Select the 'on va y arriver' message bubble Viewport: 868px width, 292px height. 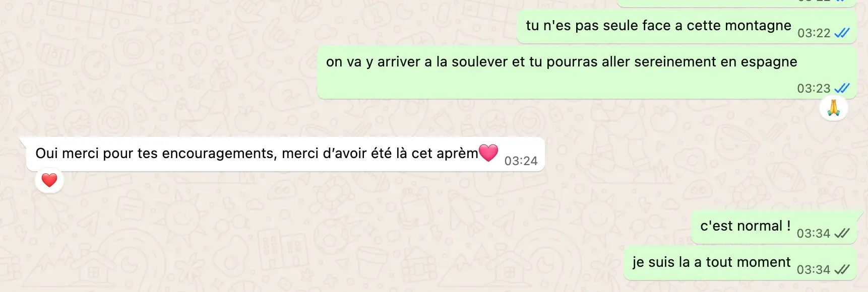click(587, 72)
